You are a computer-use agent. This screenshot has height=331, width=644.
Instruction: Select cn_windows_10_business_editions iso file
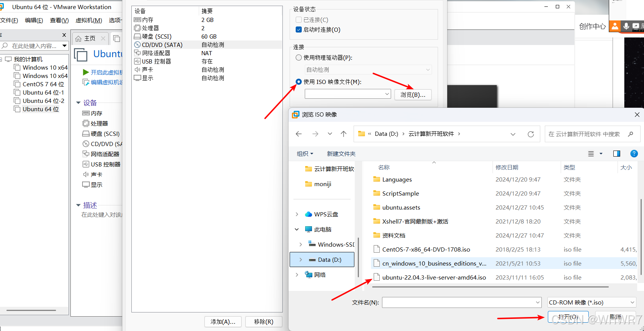(434, 264)
